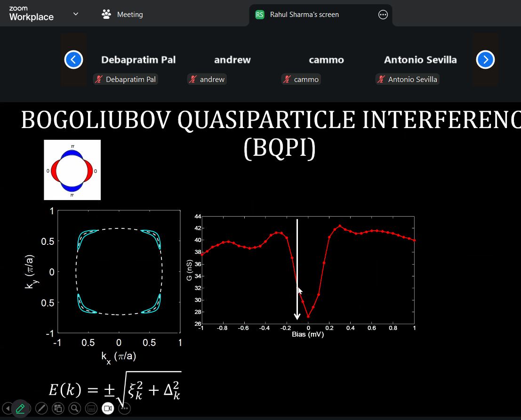Click the green RS avatar badge

[x=259, y=15]
